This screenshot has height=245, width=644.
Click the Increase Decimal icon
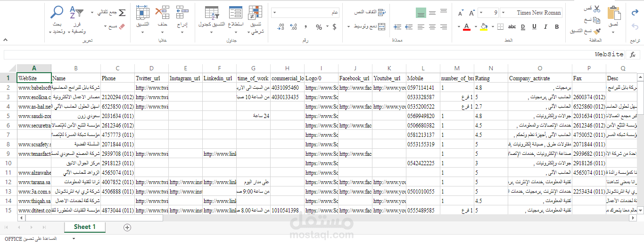pyautogui.click(x=293, y=27)
